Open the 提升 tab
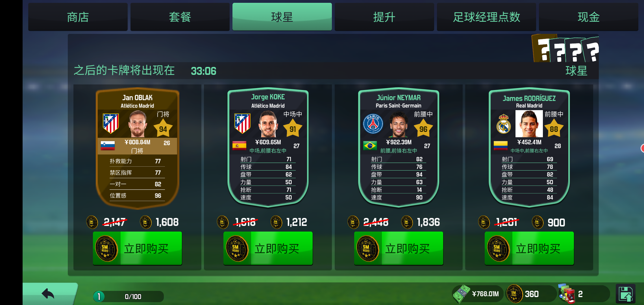The width and height of the screenshot is (644, 305). [x=384, y=17]
